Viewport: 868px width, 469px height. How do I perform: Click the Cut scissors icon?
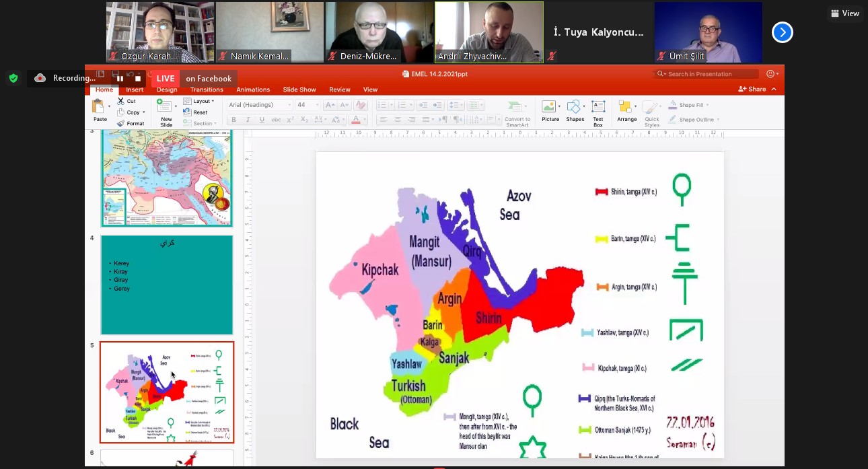tap(121, 101)
